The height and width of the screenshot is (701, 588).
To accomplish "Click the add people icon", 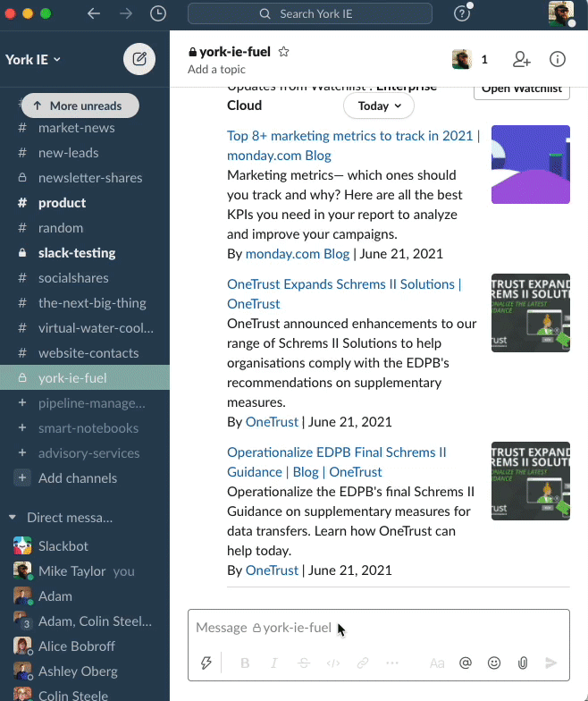I will tap(522, 59).
